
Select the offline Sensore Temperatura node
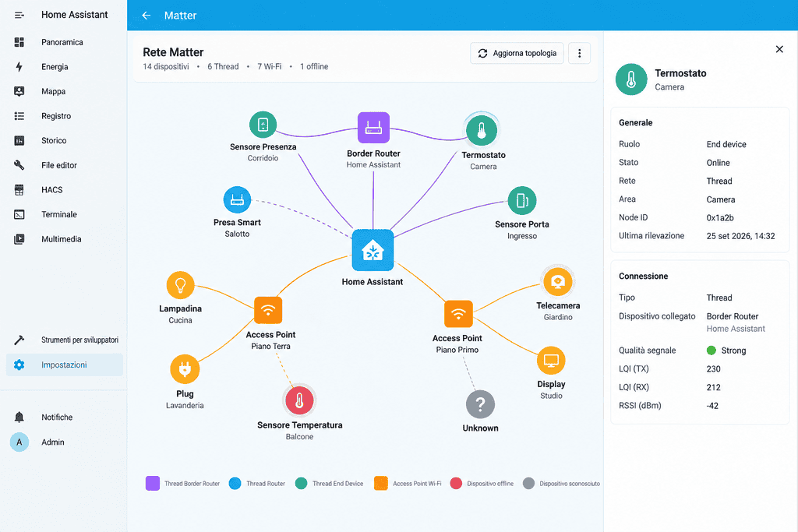click(x=299, y=401)
